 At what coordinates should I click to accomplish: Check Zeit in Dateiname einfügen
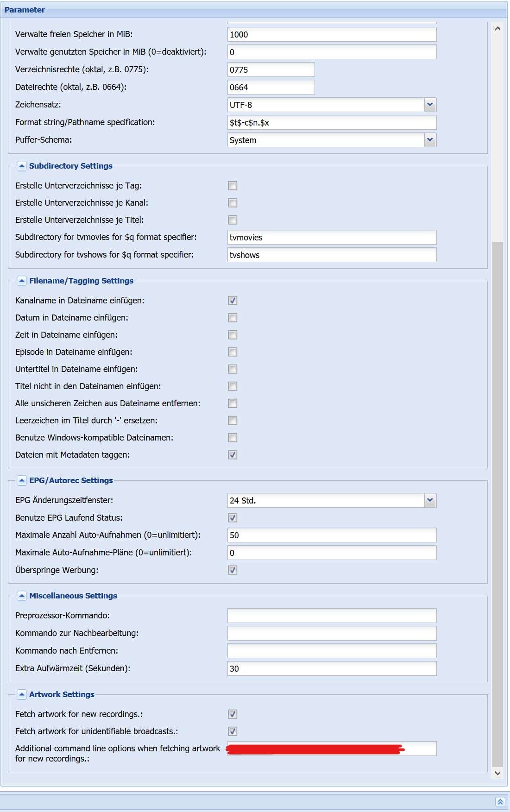(x=233, y=335)
